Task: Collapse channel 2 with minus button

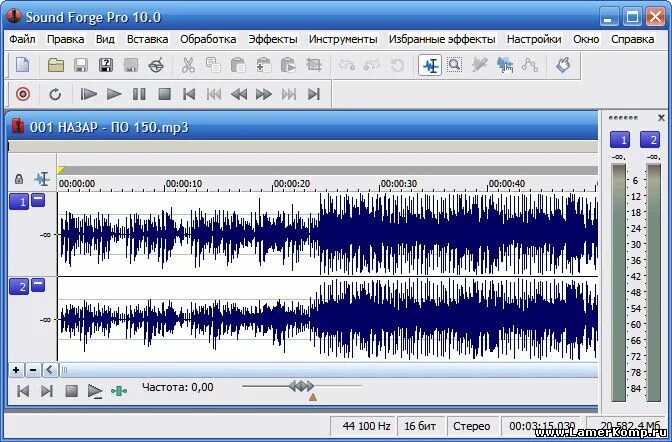Action: coord(38,285)
